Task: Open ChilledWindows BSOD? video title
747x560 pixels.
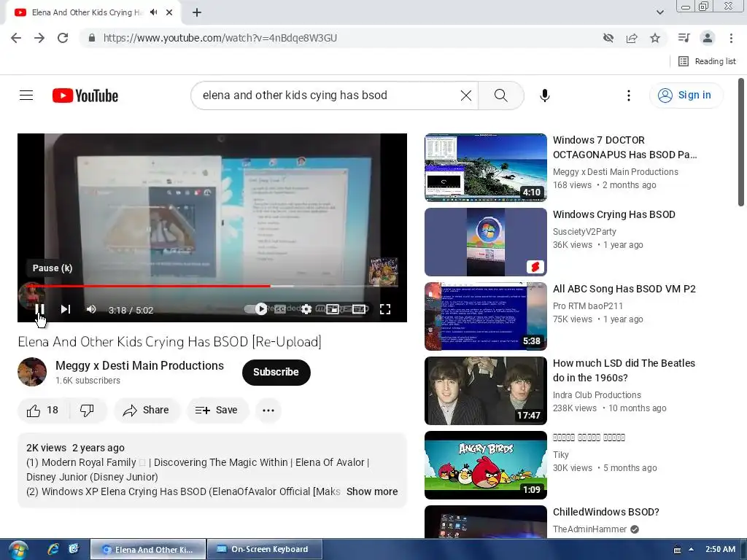Action: (x=606, y=512)
